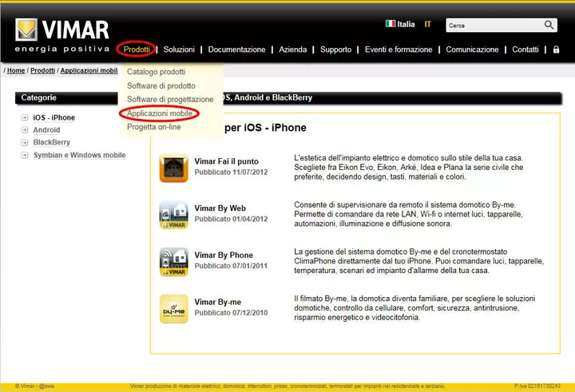
Task: Open Vimar By Web title
Action: click(x=220, y=208)
